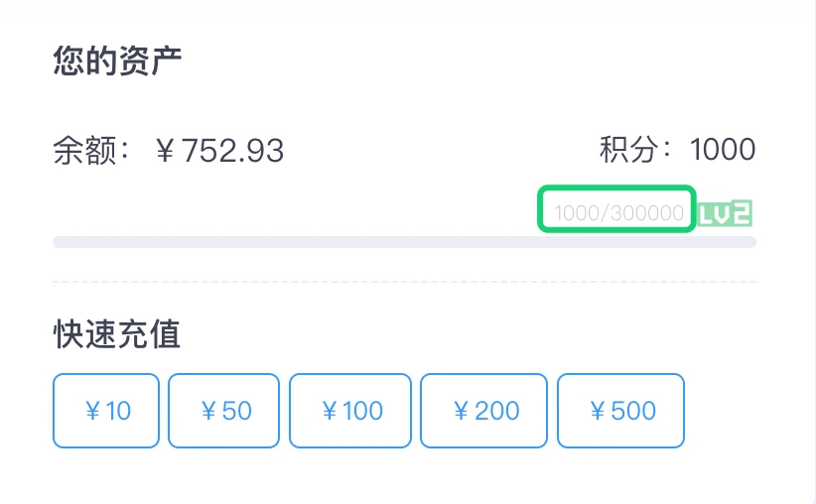The image size is (816, 504).
Task: Click the left start of progress bar
Action: [x=60, y=242]
